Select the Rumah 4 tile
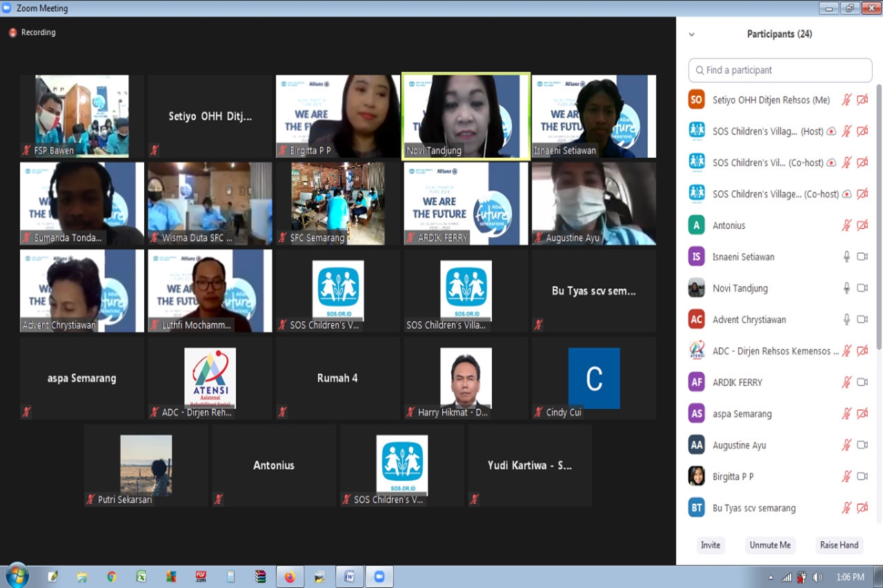 (x=338, y=378)
